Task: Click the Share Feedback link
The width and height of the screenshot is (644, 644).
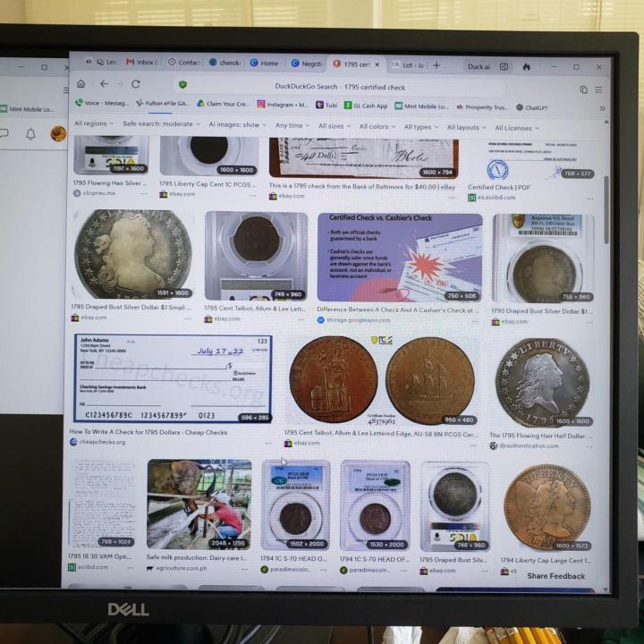Action: [x=555, y=576]
